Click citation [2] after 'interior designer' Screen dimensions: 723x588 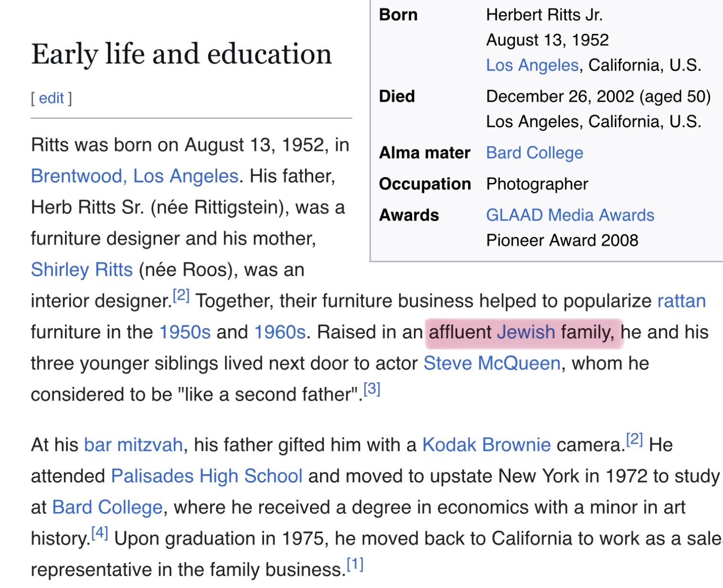click(x=181, y=296)
